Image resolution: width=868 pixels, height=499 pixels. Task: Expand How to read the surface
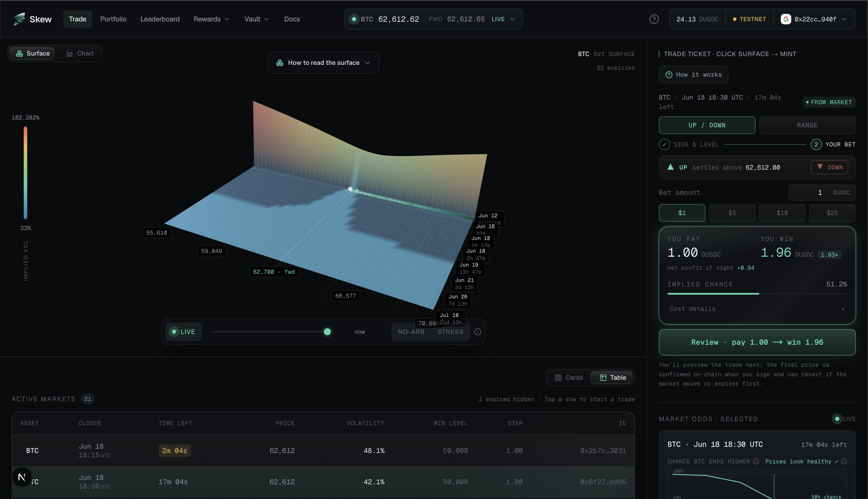tap(323, 63)
